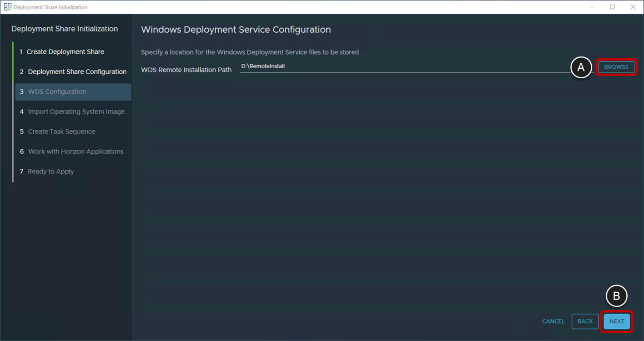Click the Windows Deployment Service Configuration heading

coord(236,29)
